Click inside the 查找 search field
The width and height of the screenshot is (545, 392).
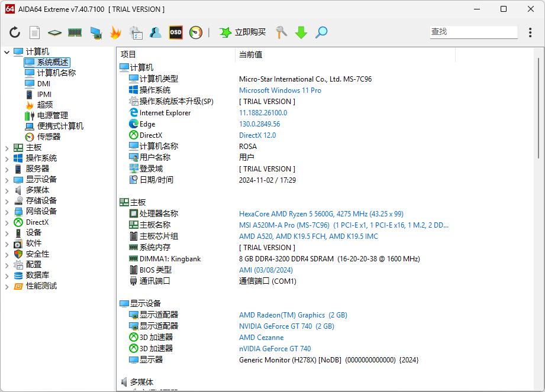pyautogui.click(x=473, y=31)
